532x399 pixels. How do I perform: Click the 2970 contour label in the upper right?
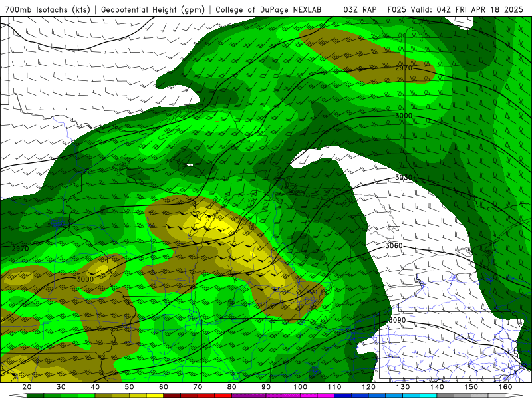(x=404, y=68)
